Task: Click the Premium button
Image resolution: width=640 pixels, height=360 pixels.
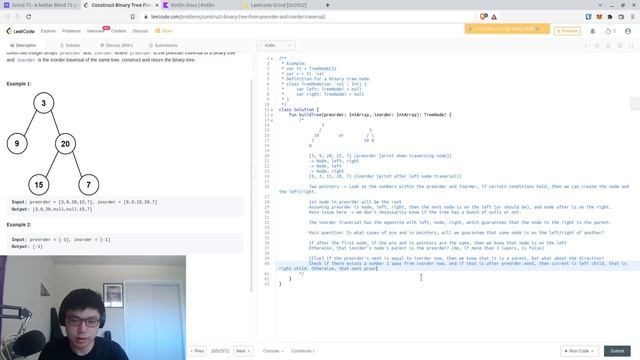Action: 567,31
